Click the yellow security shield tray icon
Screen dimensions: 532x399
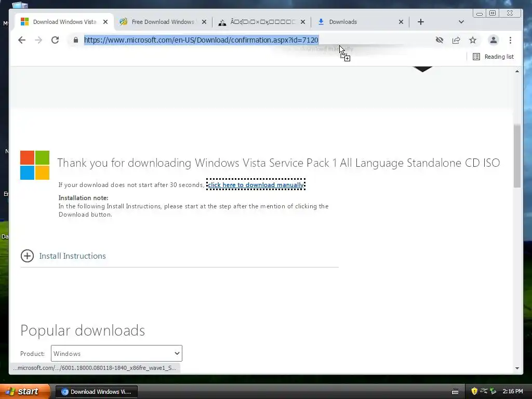[x=474, y=391]
